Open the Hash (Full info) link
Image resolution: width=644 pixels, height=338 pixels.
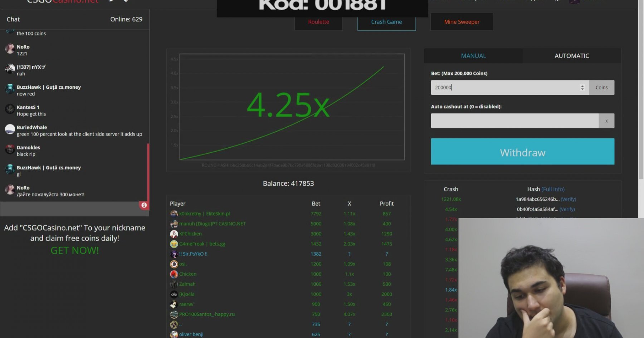[x=553, y=189]
